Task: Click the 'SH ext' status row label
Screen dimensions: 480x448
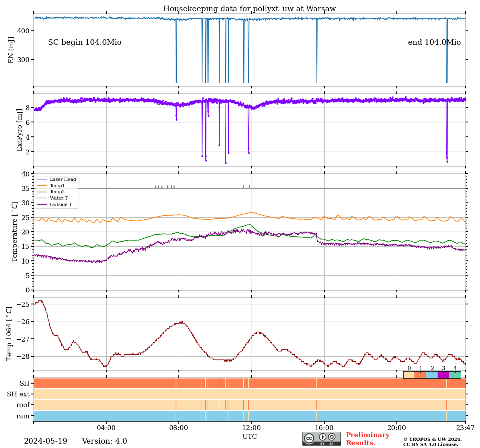Action: pyautogui.click(x=18, y=394)
